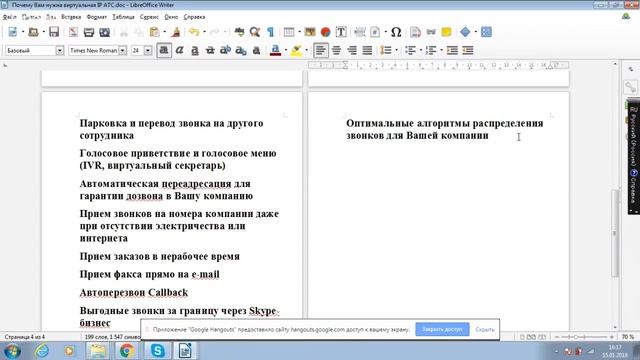Open the highlighting color dropdown arrow

[x=307, y=50]
